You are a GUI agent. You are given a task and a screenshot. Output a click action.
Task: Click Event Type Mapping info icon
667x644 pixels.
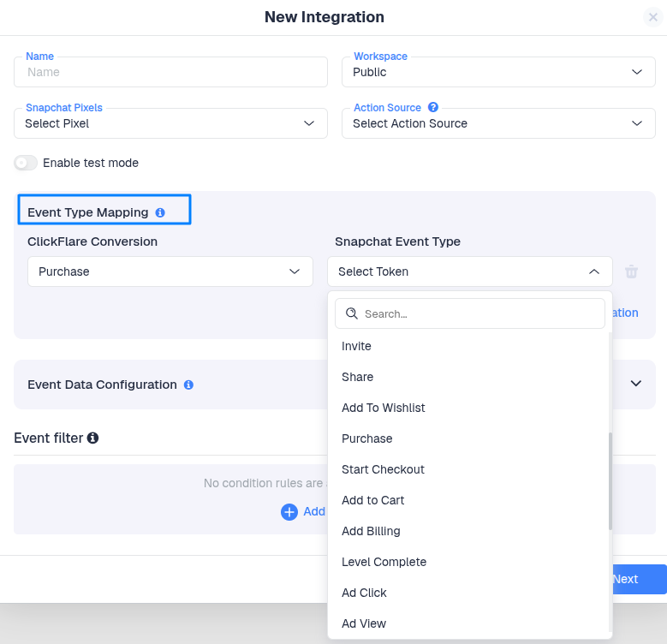[160, 212]
